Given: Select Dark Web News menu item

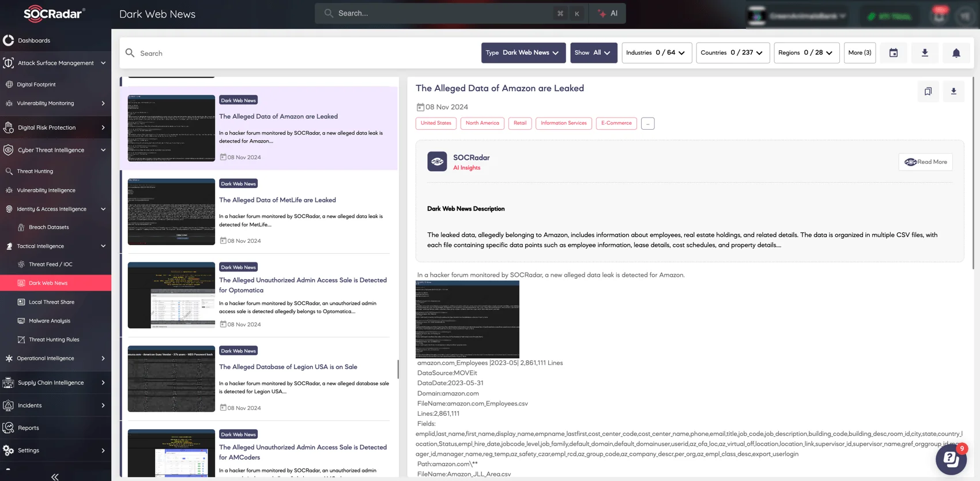Looking at the screenshot, I should [x=55, y=283].
